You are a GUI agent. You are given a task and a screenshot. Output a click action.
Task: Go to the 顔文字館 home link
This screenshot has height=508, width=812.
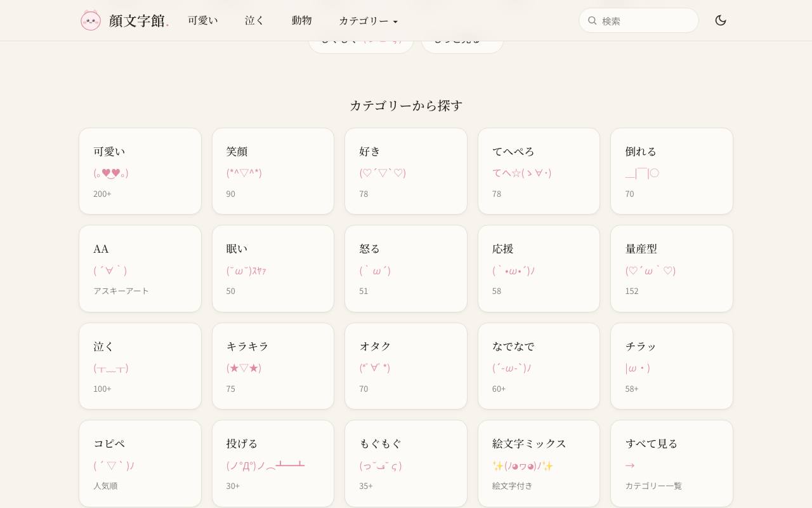tap(125, 20)
